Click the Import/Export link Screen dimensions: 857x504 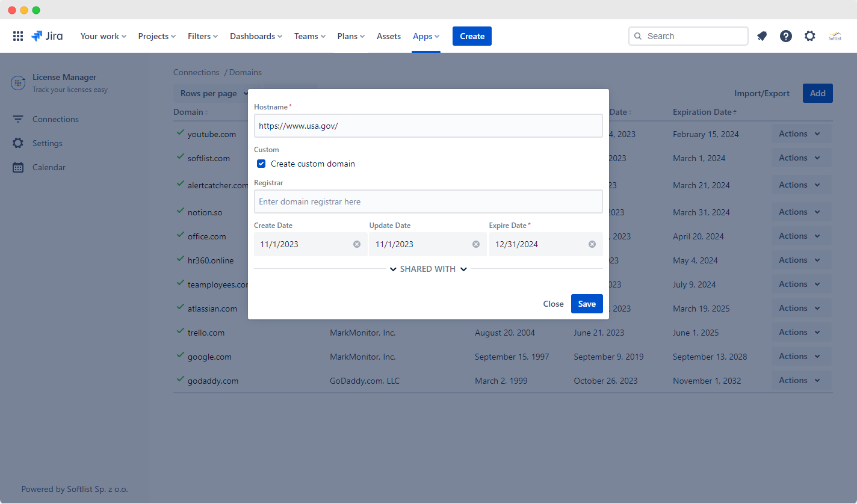[x=762, y=93]
